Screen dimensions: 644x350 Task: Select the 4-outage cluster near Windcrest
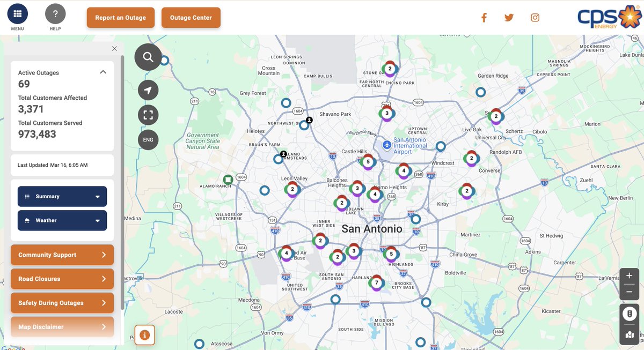tap(404, 171)
